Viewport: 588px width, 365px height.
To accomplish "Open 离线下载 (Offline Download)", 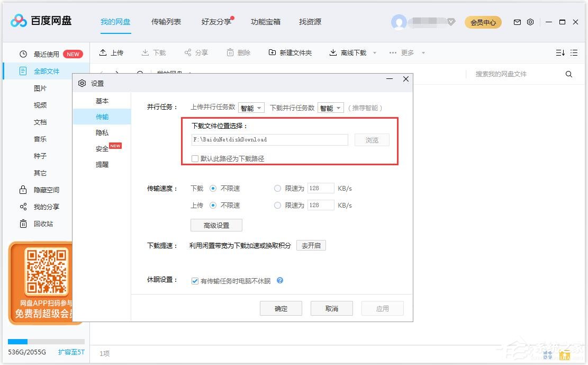I will [x=349, y=52].
